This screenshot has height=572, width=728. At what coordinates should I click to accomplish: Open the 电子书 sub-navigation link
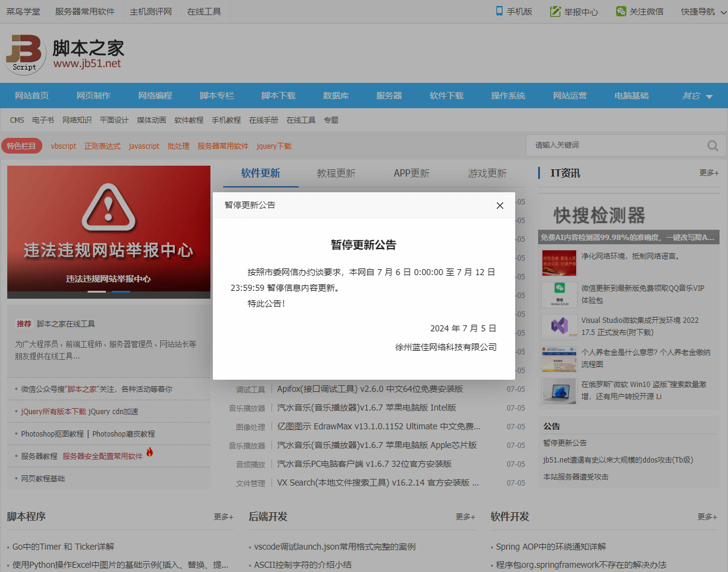point(43,120)
